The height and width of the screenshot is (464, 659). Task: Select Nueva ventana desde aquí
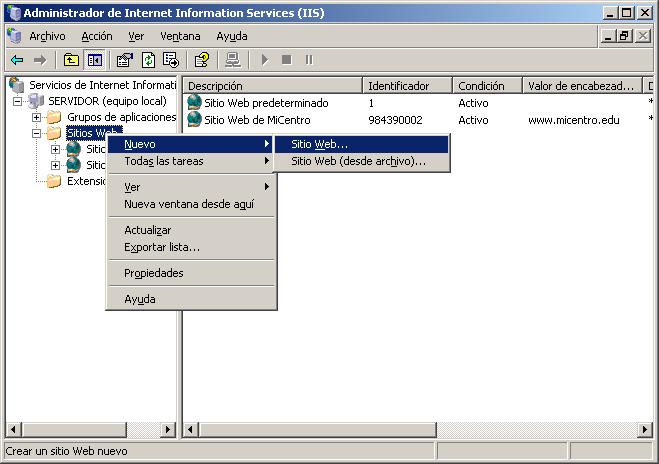[x=191, y=204]
